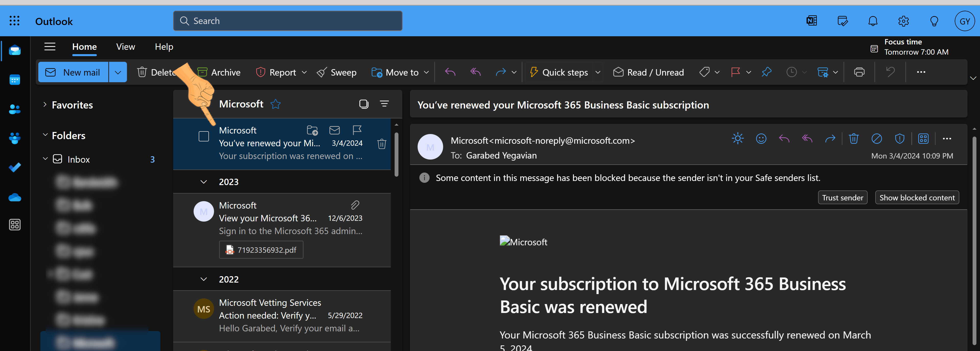
Task: Click the Undo arrow in ribbon
Action: pyautogui.click(x=890, y=72)
